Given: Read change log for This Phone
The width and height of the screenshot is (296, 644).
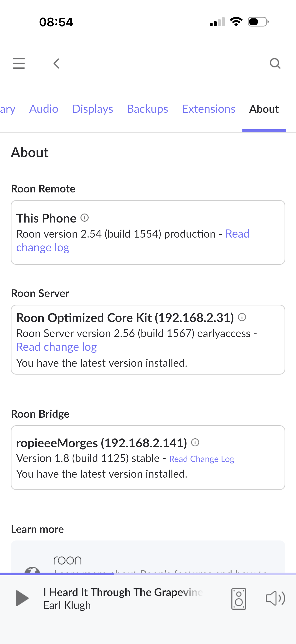Looking at the screenshot, I should pyautogui.click(x=43, y=247).
